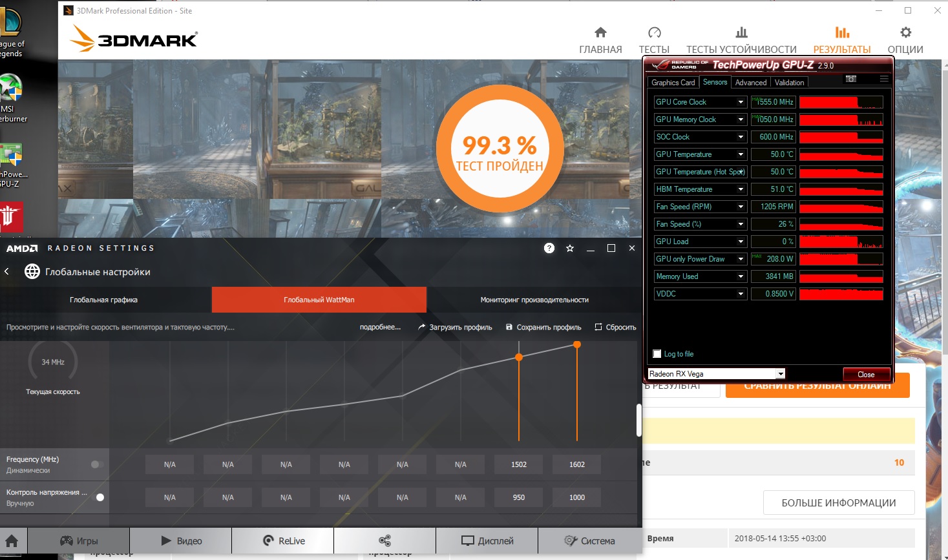Screen dimensions: 948x560
Task: Expand the Memory Used sensor dropdown
Action: [741, 276]
